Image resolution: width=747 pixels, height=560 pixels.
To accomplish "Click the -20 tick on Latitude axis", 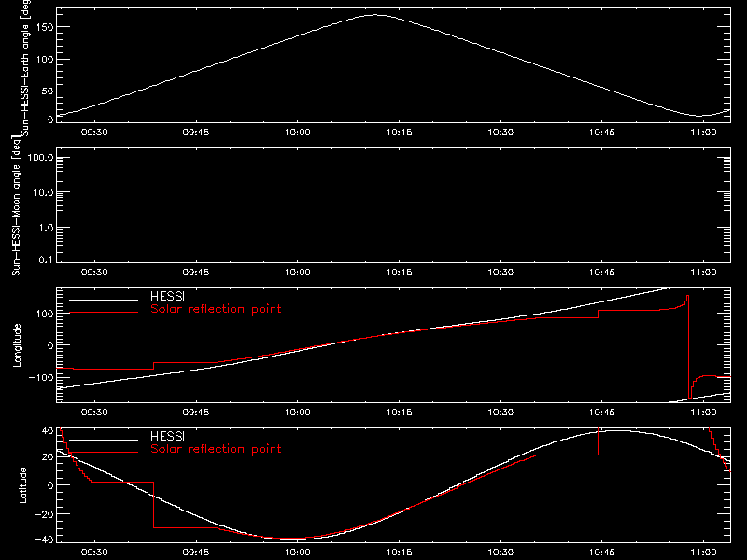I will (44, 514).
